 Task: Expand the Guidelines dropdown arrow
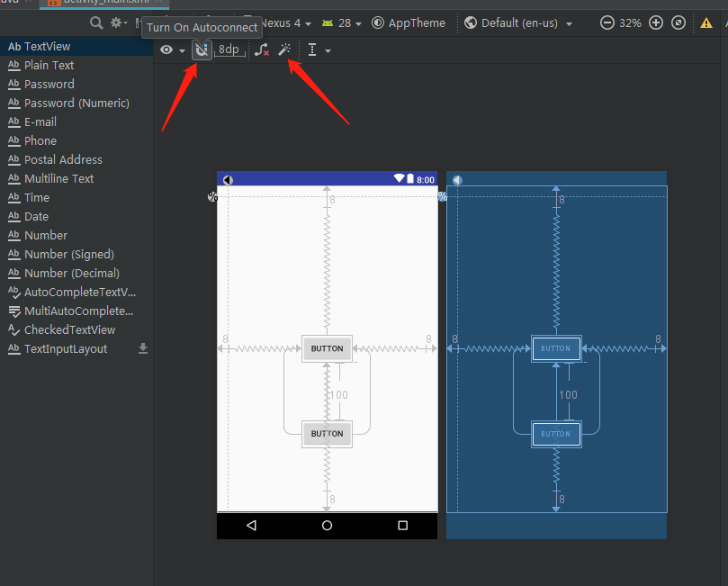tap(328, 50)
